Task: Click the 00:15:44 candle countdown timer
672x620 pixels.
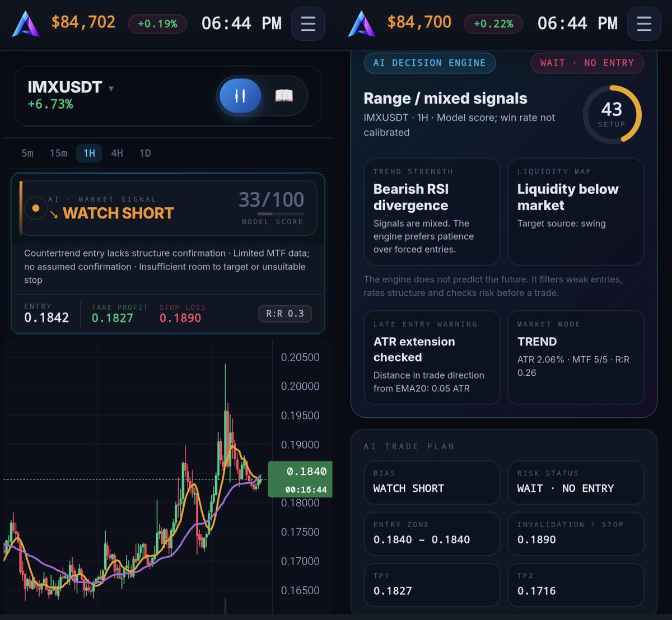Action: pyautogui.click(x=306, y=490)
